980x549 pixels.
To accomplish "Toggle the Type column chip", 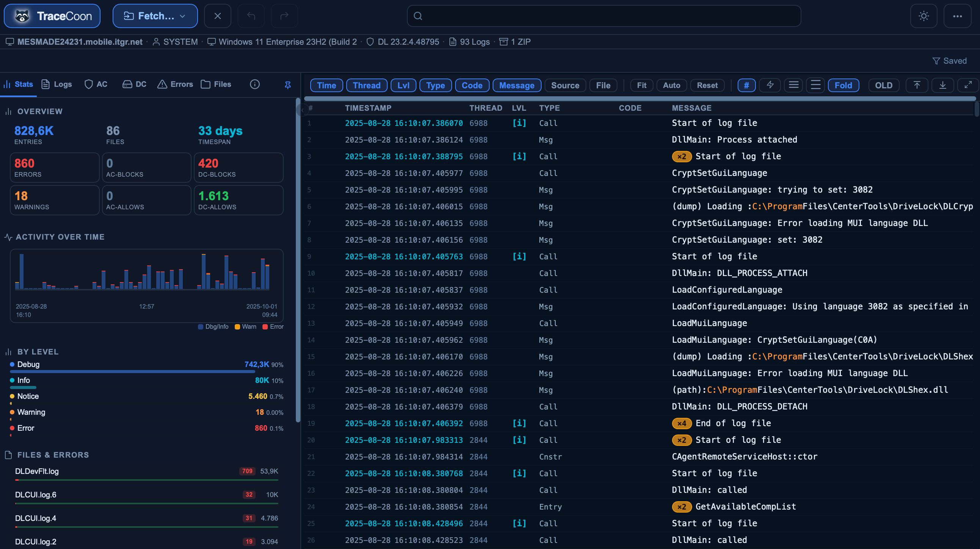I will pos(436,86).
